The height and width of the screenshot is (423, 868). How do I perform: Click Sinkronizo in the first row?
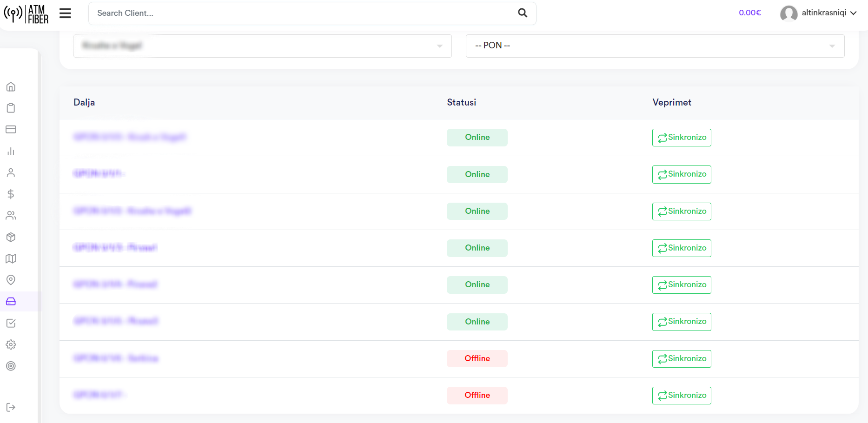[682, 138]
